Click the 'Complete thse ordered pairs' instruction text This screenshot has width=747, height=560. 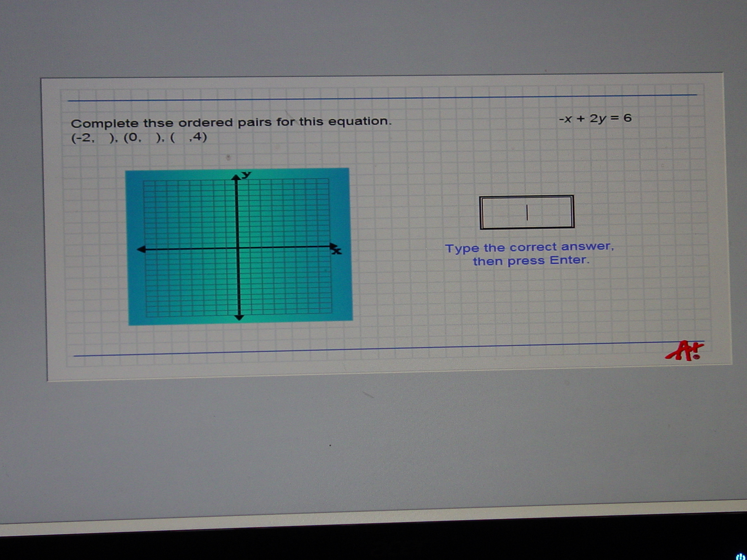[x=231, y=122]
